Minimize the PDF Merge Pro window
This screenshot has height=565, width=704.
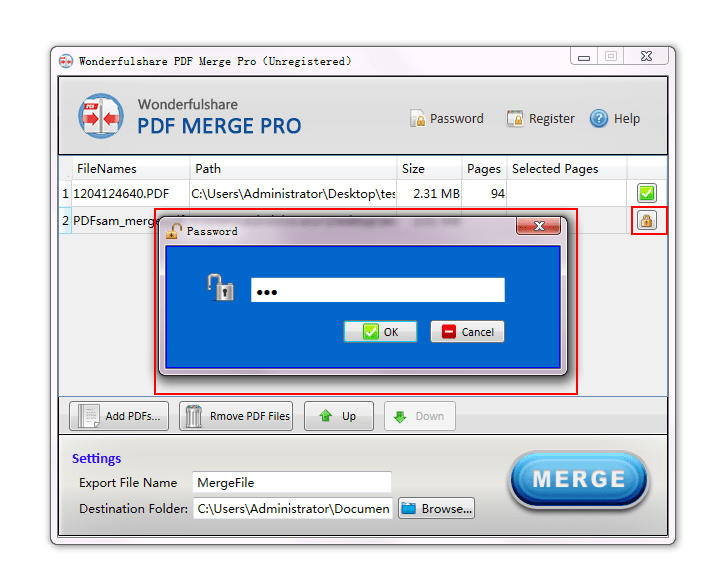(584, 57)
